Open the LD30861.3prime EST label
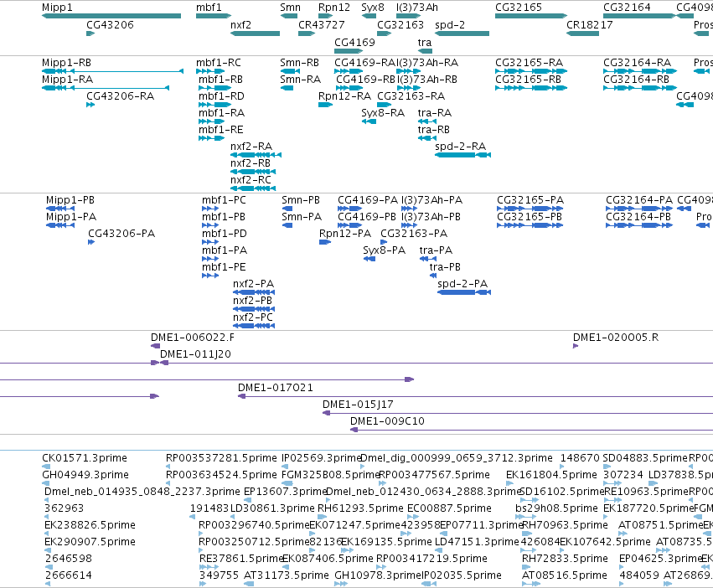The height and width of the screenshot is (588, 713). pyautogui.click(x=272, y=508)
